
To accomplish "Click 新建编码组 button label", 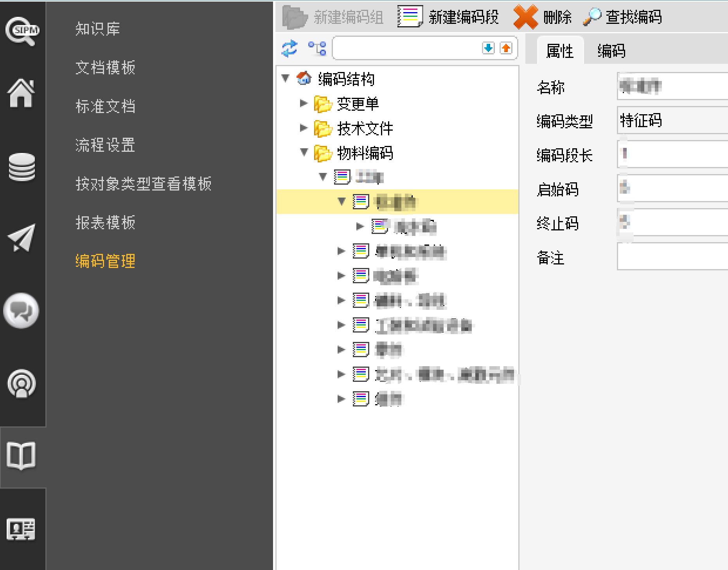I will [x=348, y=17].
